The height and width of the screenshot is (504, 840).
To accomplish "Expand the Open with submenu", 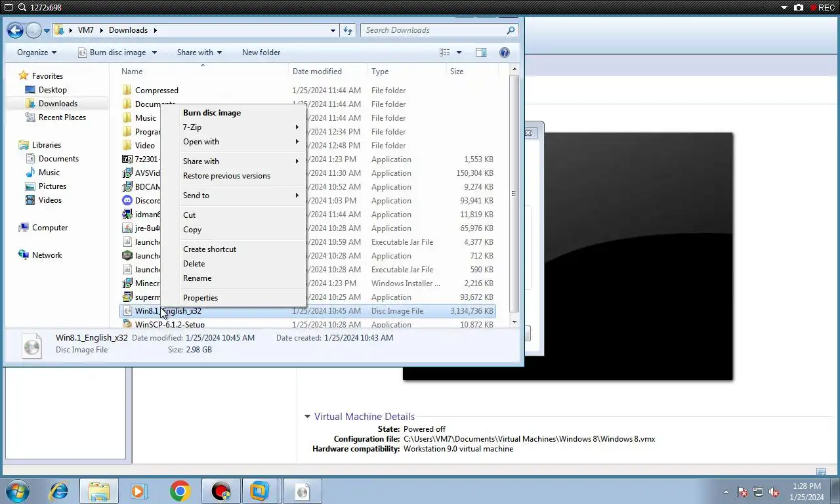I will 233,142.
